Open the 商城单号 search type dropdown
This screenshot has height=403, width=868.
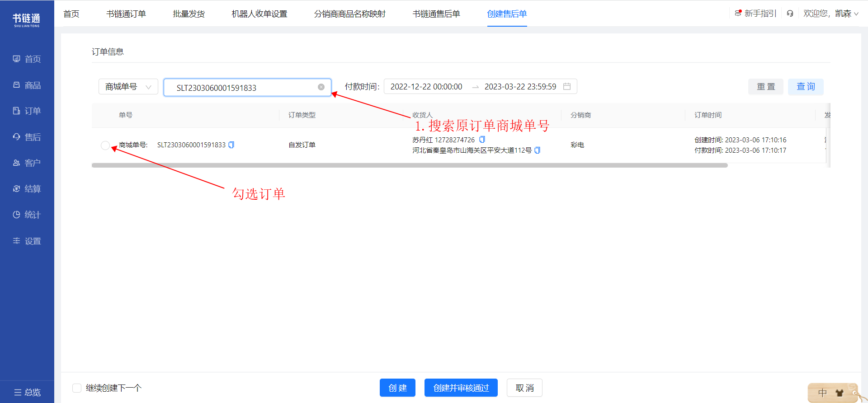128,87
